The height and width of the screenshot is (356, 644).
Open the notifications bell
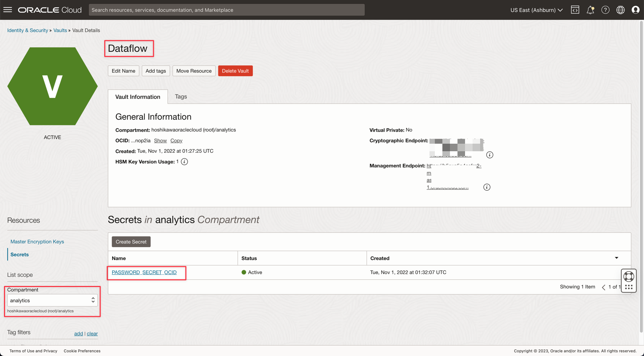click(590, 10)
